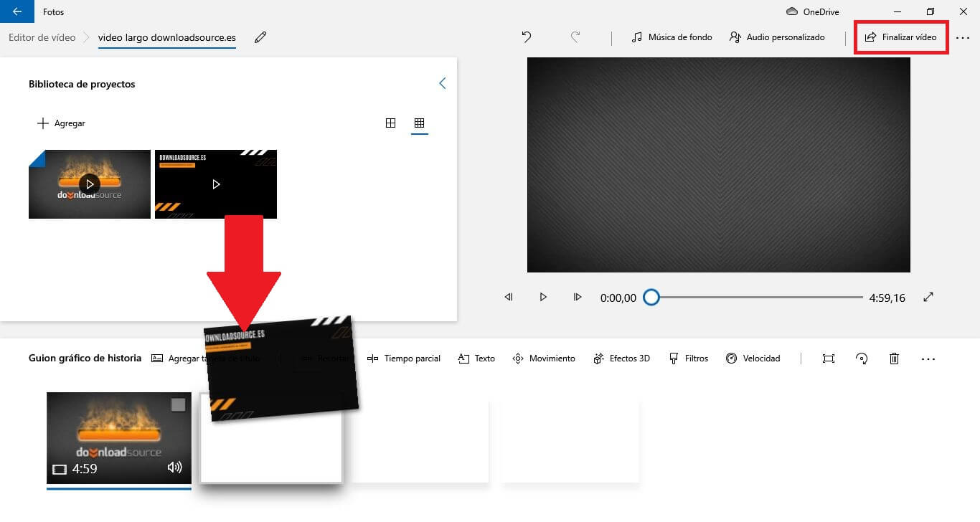Open the more options menu beside Finalizar vídeo

(963, 38)
